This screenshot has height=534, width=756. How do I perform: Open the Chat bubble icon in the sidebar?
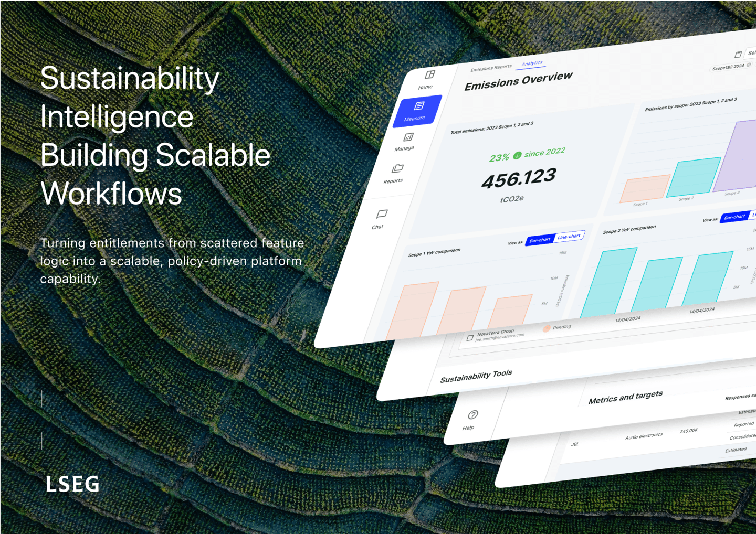(x=382, y=214)
